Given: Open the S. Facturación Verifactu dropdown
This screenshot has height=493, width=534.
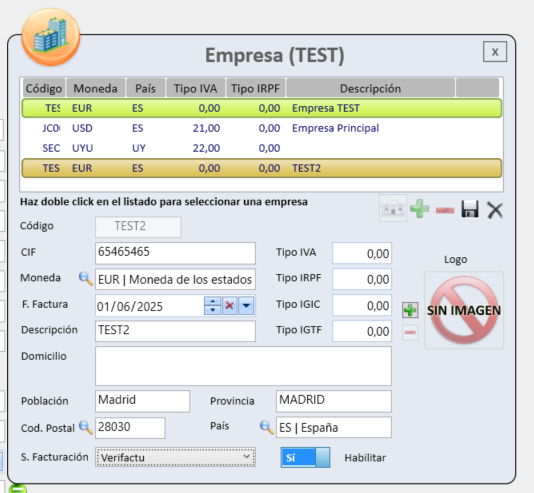Looking at the screenshot, I should pos(175,457).
